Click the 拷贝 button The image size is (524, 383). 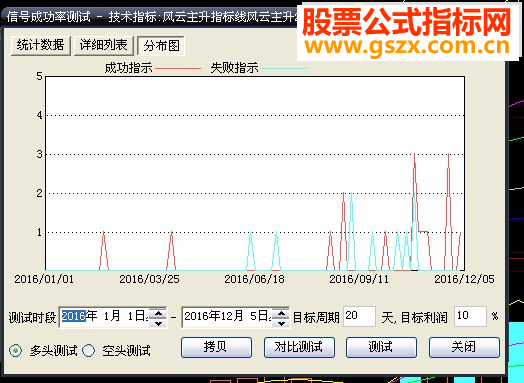point(216,347)
